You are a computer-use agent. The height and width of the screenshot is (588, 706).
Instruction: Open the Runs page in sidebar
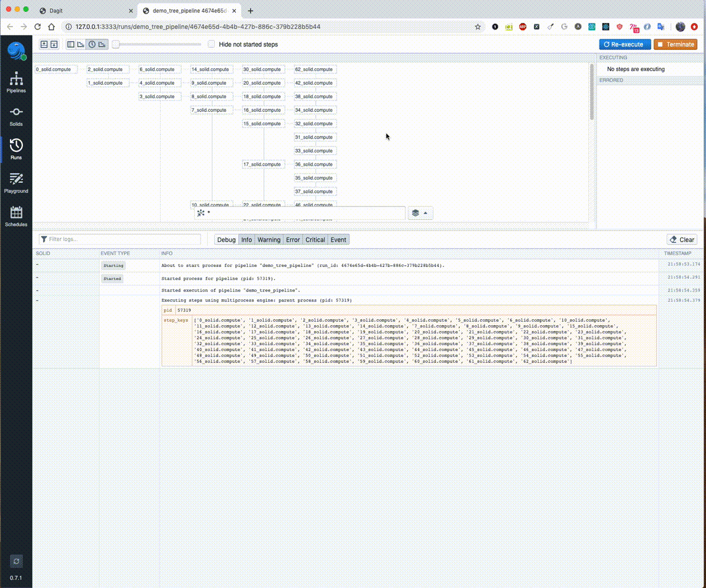click(16, 149)
